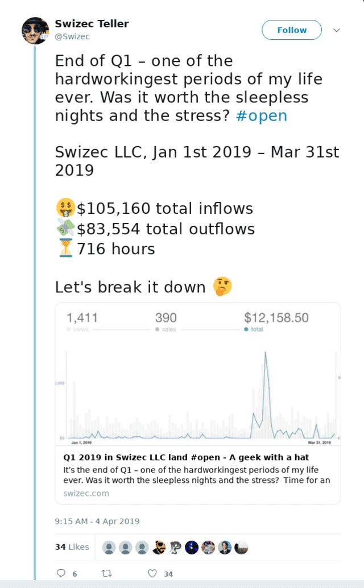Screen dimensions: 364x588
Task: Open the letter P liker avatar
Action: pos(175,547)
